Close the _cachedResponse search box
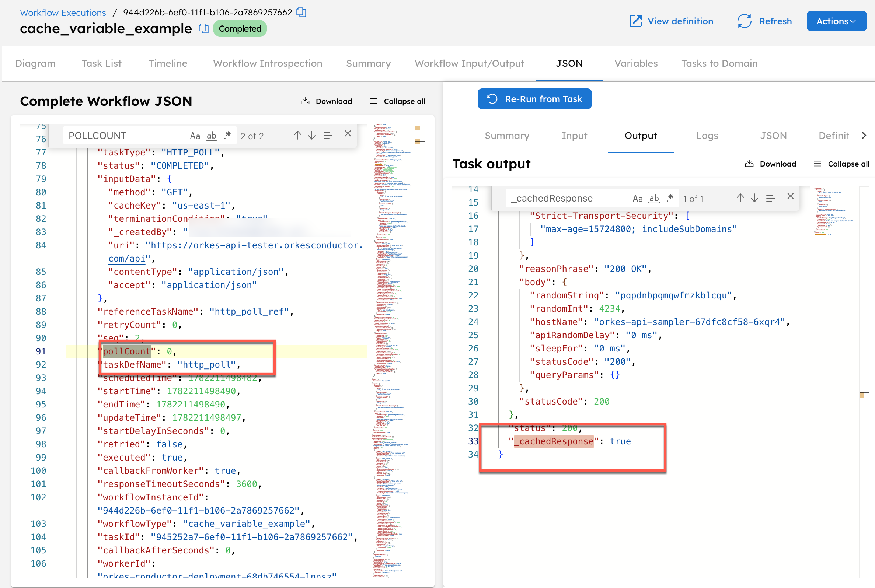The height and width of the screenshot is (588, 875). 790,196
